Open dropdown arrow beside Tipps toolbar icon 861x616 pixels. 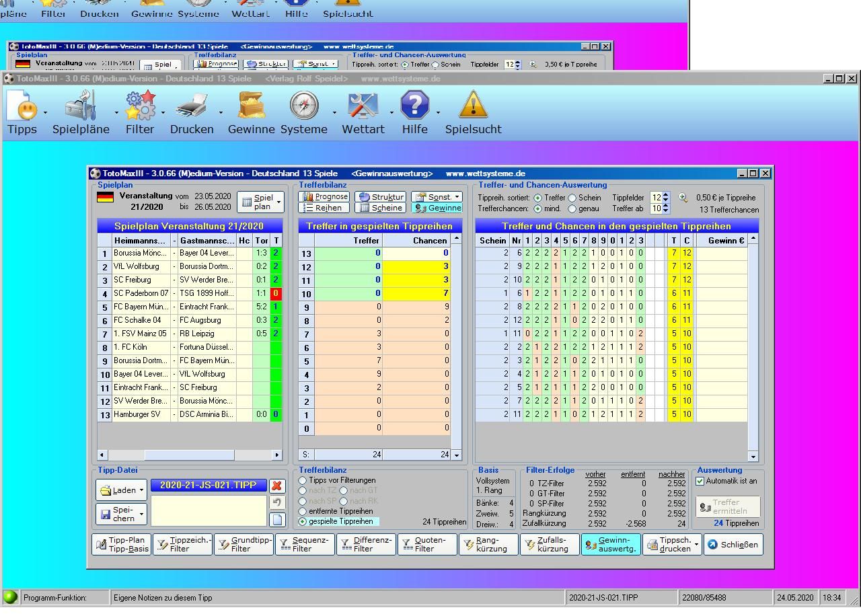(x=45, y=113)
